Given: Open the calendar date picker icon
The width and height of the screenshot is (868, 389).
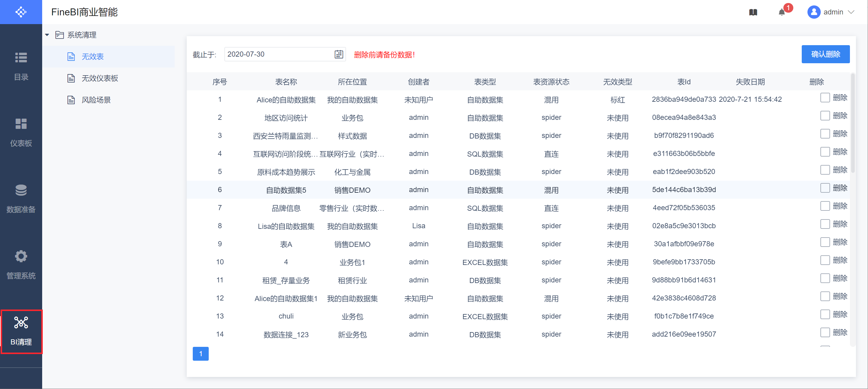Looking at the screenshot, I should [x=339, y=54].
